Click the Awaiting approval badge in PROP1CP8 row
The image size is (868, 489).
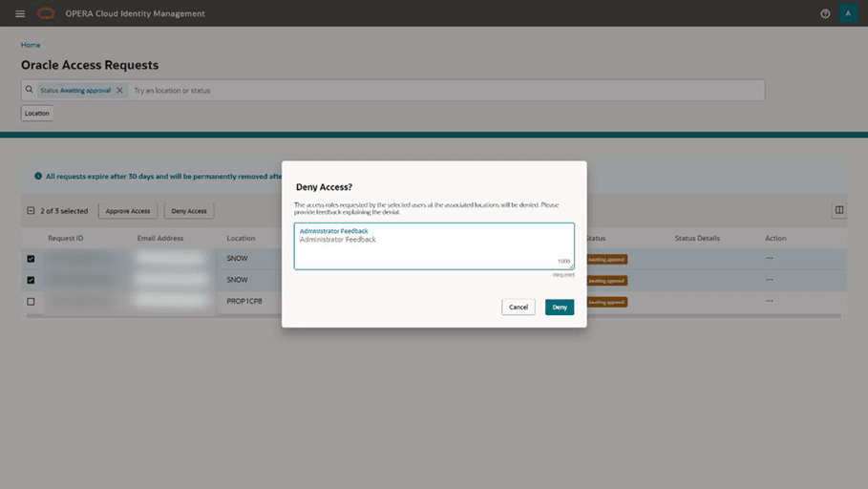[606, 302]
